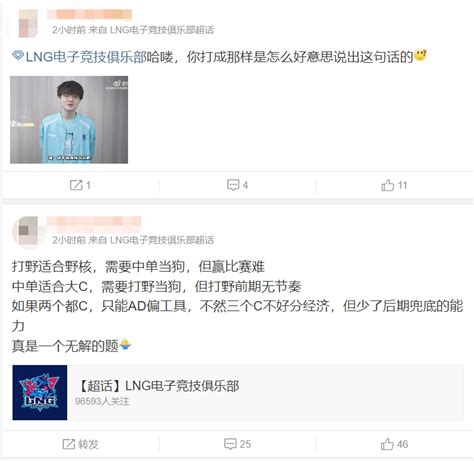Click the 96593人关注 follower count text
The width and height of the screenshot is (474, 461).
[x=102, y=401]
